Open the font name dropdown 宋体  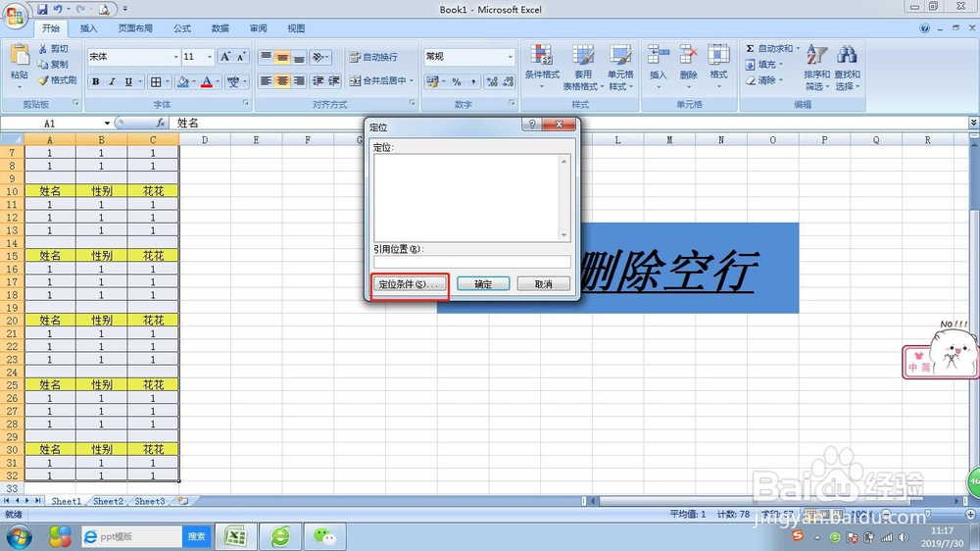[175, 57]
